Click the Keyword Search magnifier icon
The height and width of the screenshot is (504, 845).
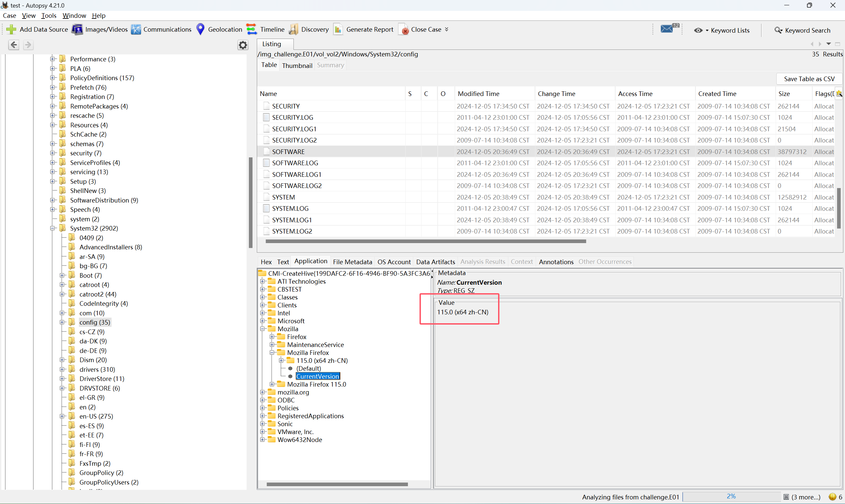[x=778, y=30]
